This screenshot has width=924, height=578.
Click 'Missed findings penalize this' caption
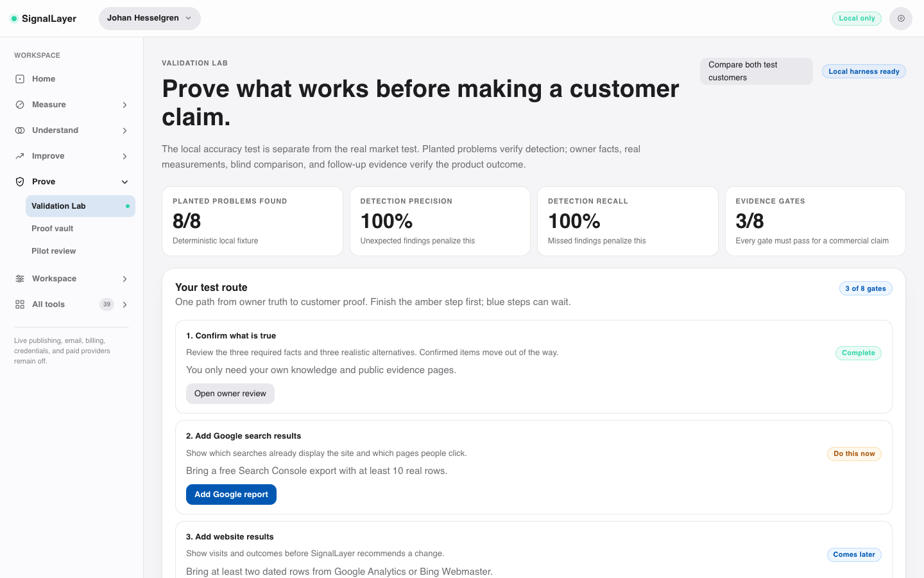(x=597, y=241)
